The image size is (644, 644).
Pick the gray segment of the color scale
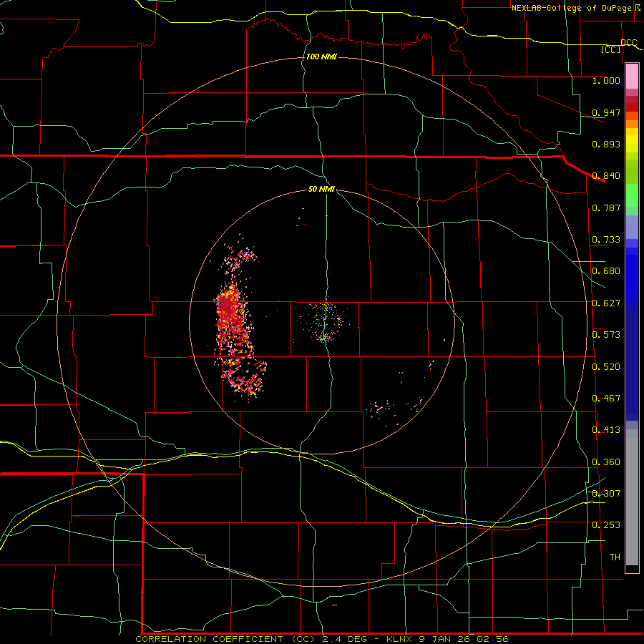[x=632, y=497]
